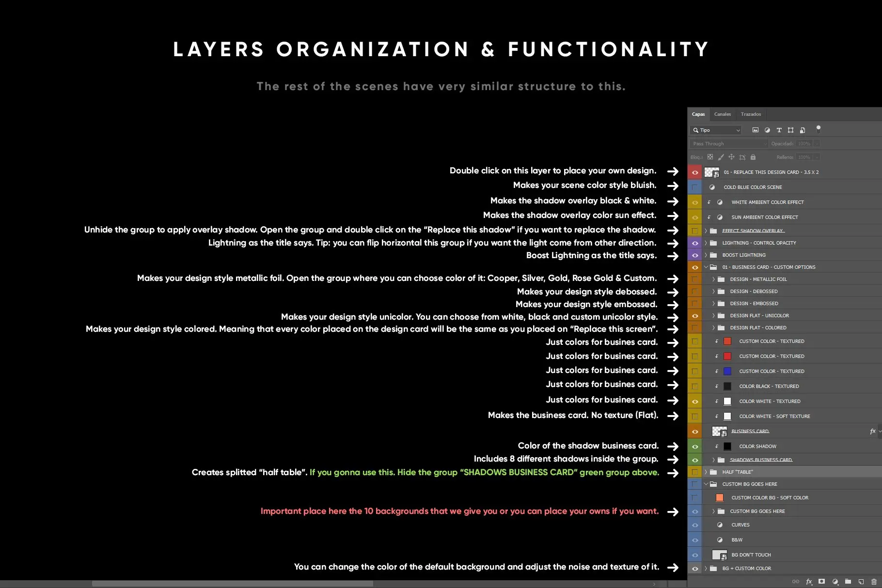Screen dimensions: 882x588
Task: Switch to the Canales tab
Action: [722, 114]
